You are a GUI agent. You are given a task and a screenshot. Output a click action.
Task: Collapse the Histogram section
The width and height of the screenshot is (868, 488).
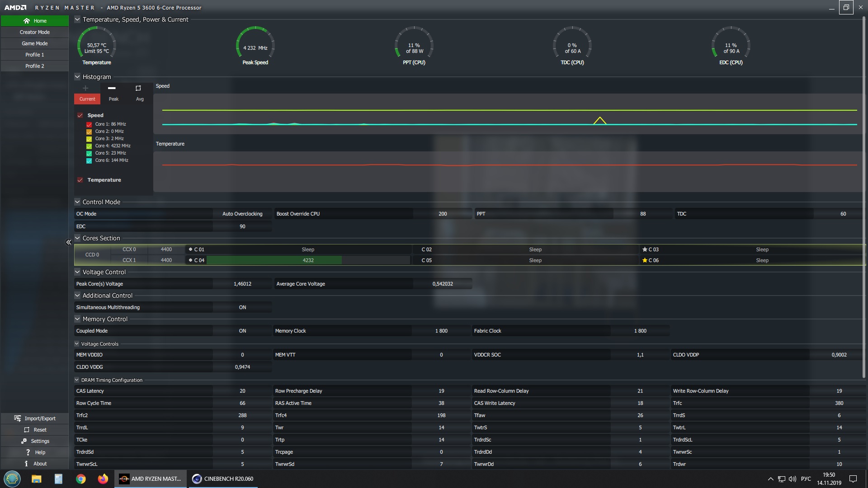tap(77, 77)
